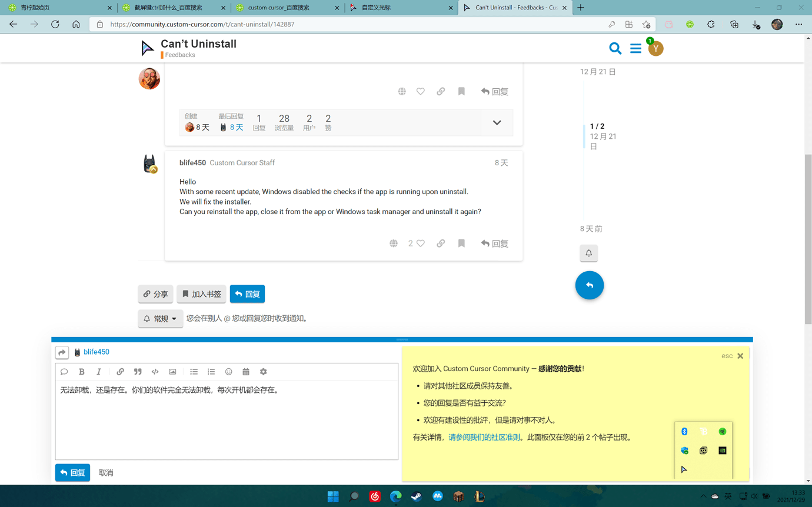Open the hamburger menu next to search
Screen dimensions: 812x507
(x=635, y=48)
